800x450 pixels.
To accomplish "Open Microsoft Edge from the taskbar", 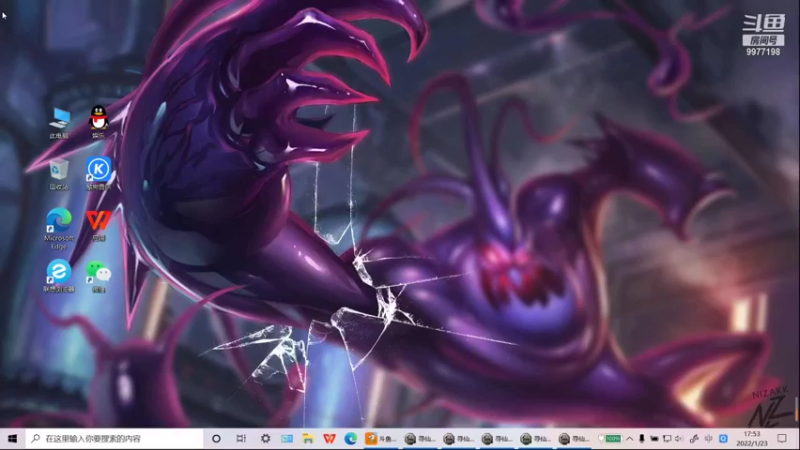I will point(351,439).
